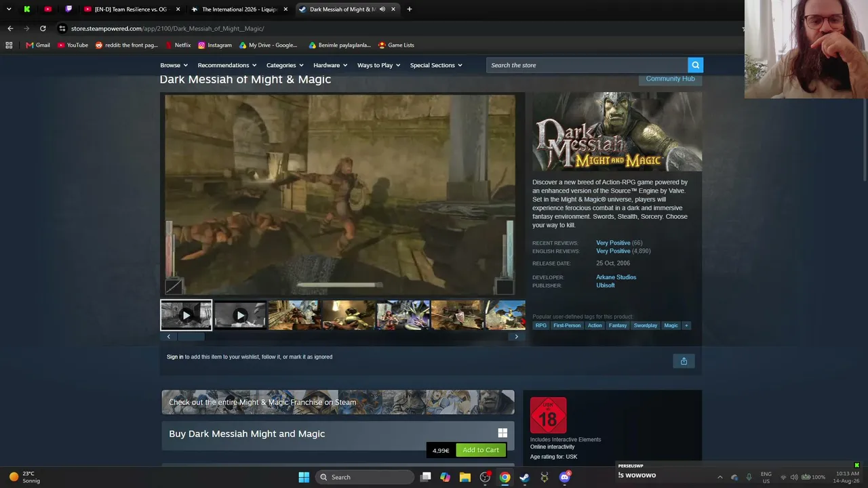
Task: Click the Steam store search field
Action: pos(587,65)
